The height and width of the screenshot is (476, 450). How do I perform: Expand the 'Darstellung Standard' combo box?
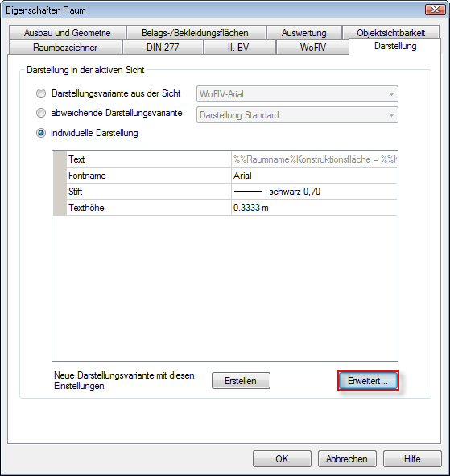point(297,115)
